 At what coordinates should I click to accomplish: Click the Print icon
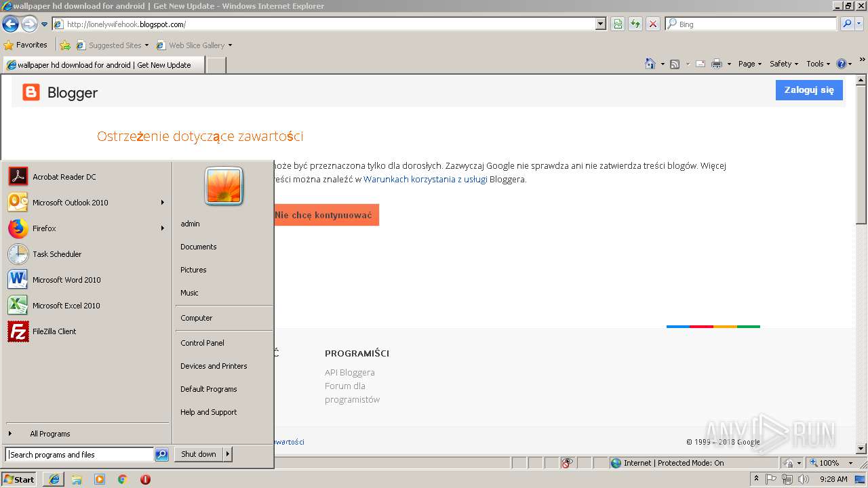716,64
